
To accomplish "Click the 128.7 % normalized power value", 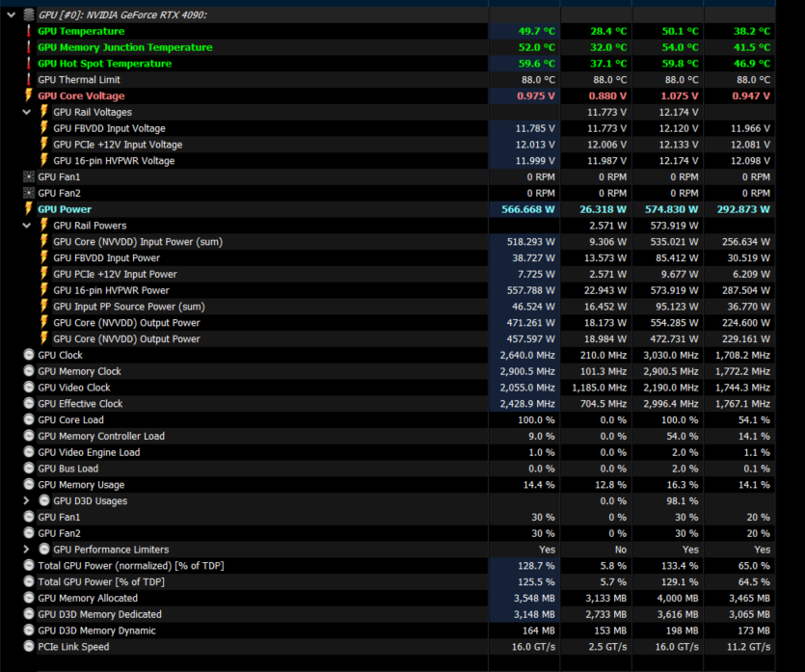I will 536,566.
